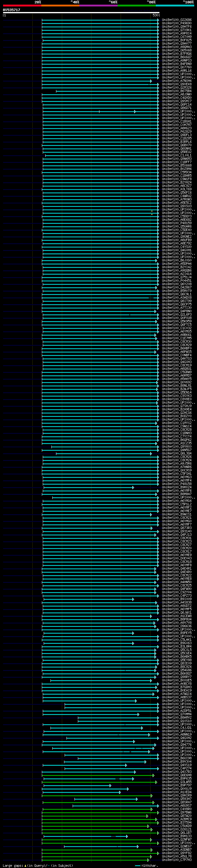Select the UniRef100_A3ADX8 label
The image size is (197, 868).
click(177, 297)
